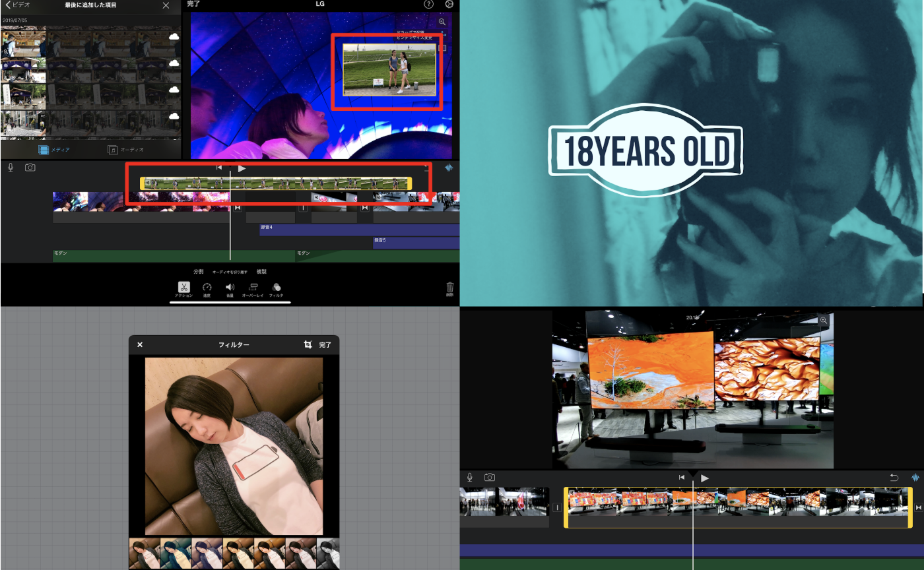The width and height of the screenshot is (924, 570).
Task: Jump to clip start in TV showroom editor
Action: pyautogui.click(x=682, y=478)
